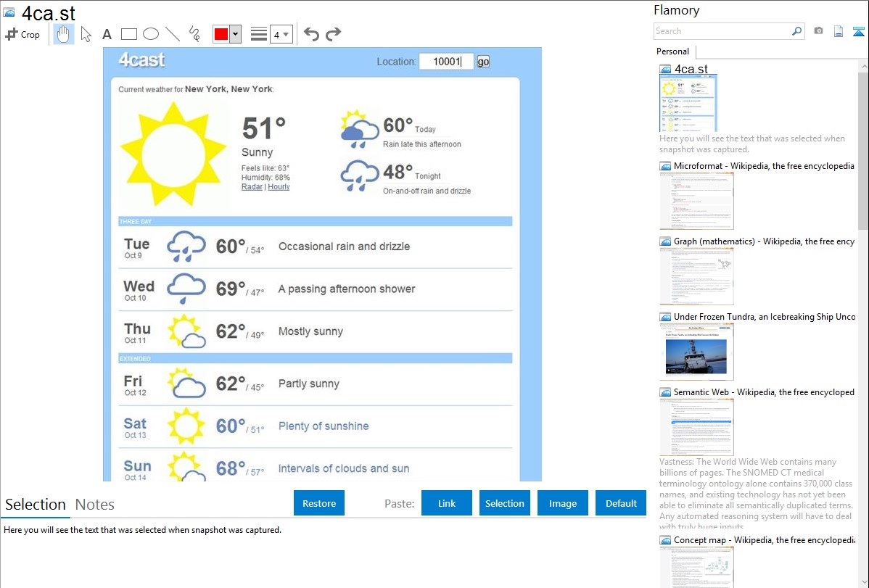The image size is (869, 588).
Task: Click the Restore button
Action: (319, 503)
